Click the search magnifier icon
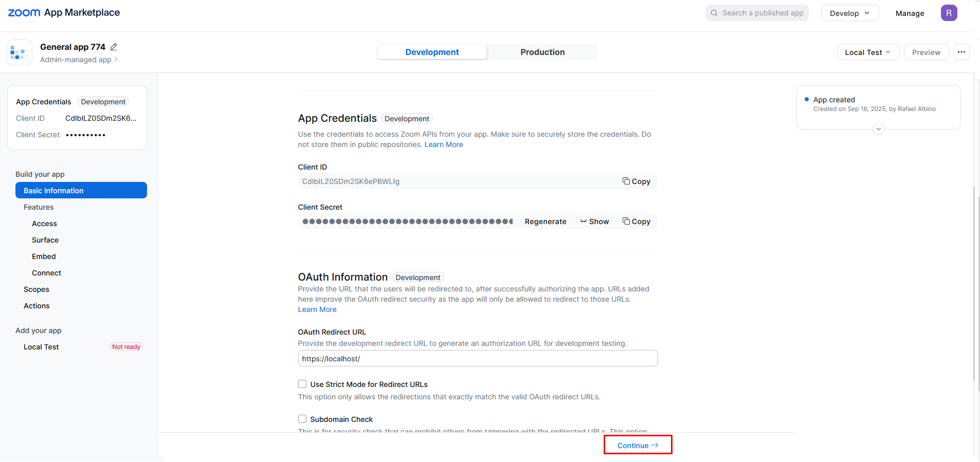The width and height of the screenshot is (980, 462). click(714, 13)
